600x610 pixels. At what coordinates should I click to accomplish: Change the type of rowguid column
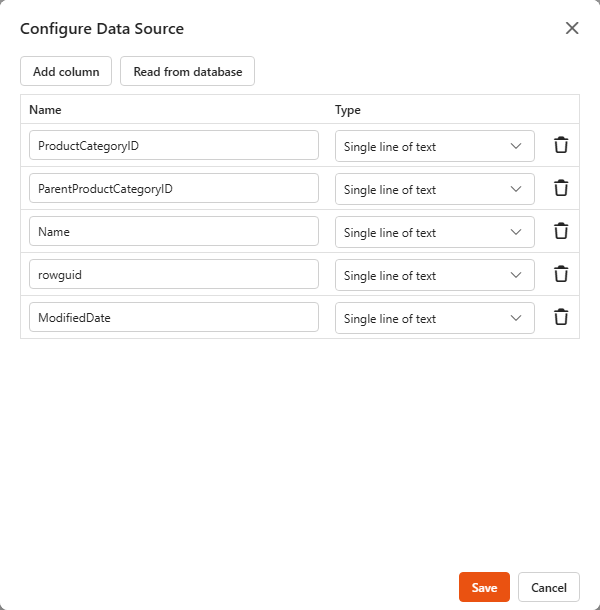coord(435,275)
